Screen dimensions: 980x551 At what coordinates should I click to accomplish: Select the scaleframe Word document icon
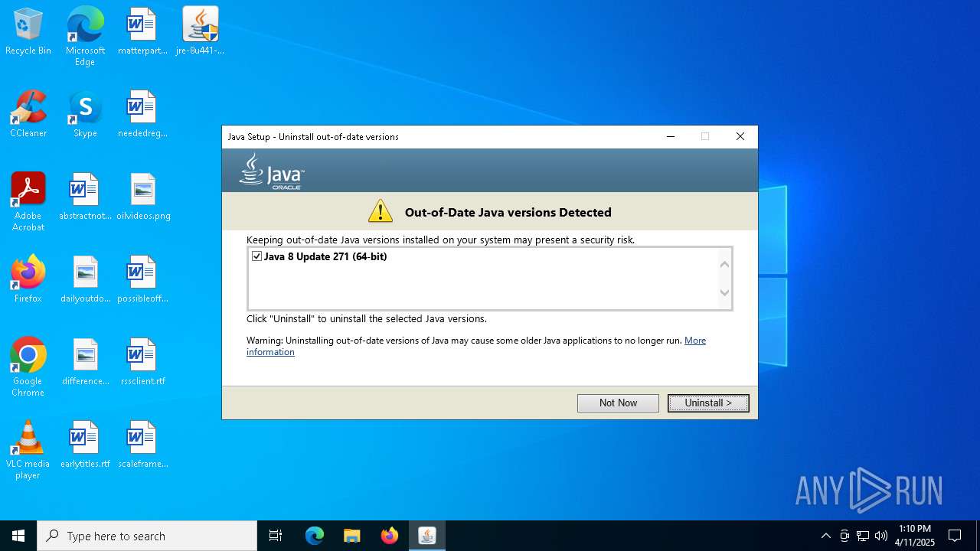[142, 445]
